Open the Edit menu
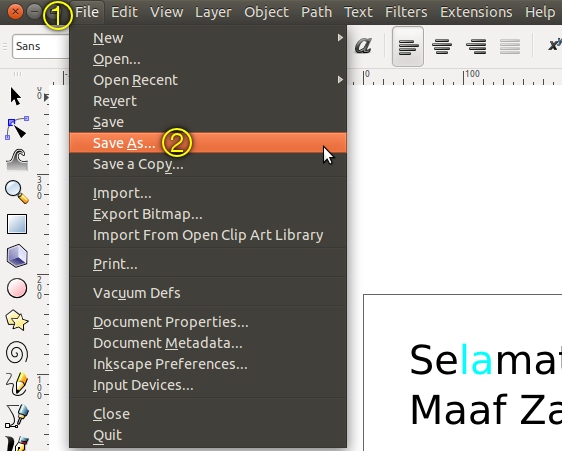The height and width of the screenshot is (451, 562). pos(124,12)
